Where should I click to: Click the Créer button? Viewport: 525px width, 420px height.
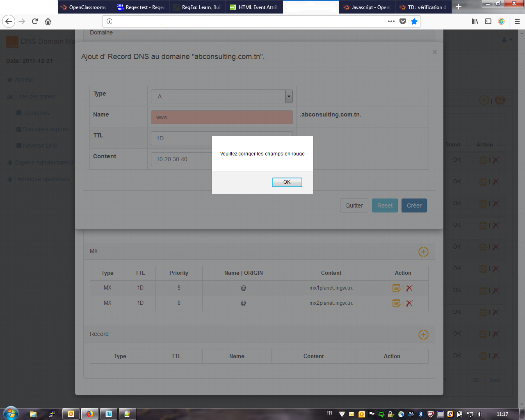pos(414,205)
